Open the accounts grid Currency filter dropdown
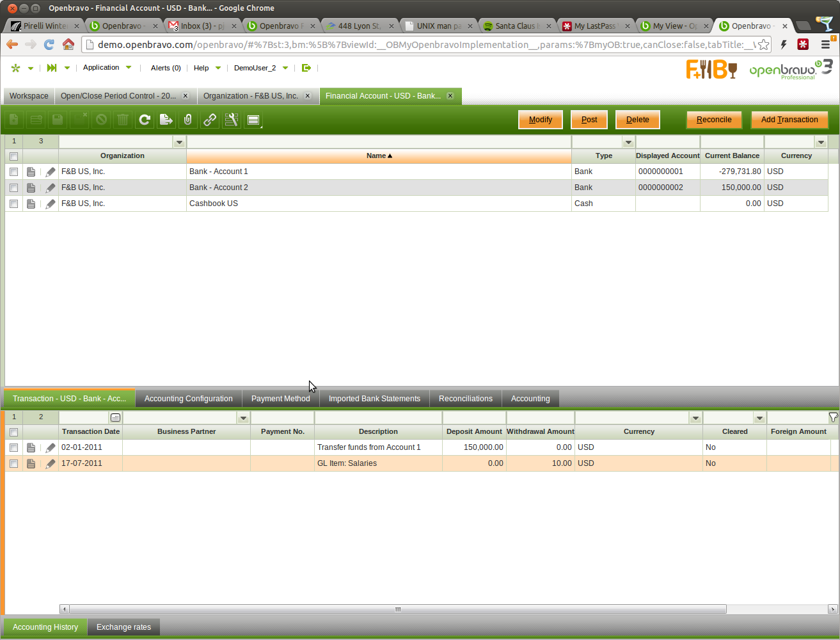The image size is (840, 640). [x=821, y=142]
